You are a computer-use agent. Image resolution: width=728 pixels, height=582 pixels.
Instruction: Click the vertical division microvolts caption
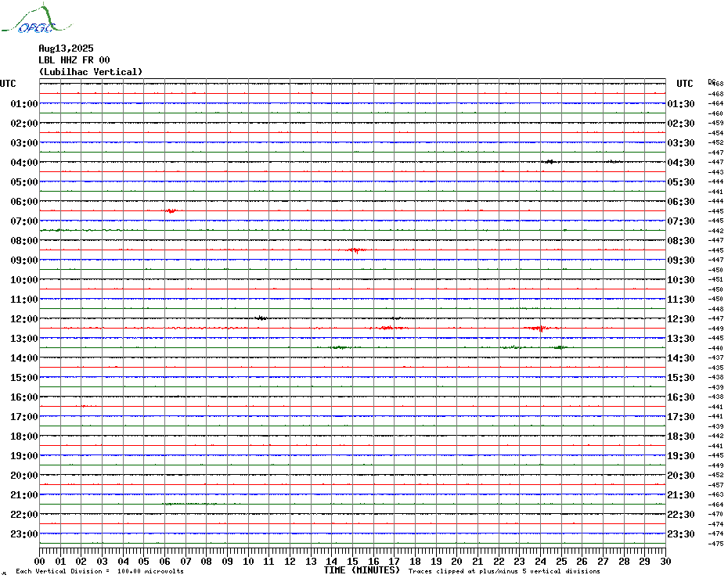pos(100,571)
